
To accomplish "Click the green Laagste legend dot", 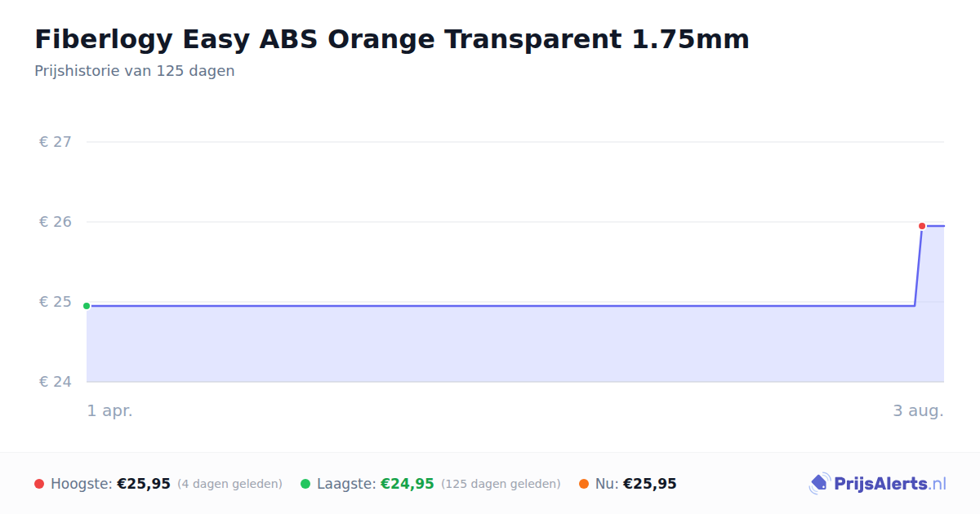I will tap(305, 484).
